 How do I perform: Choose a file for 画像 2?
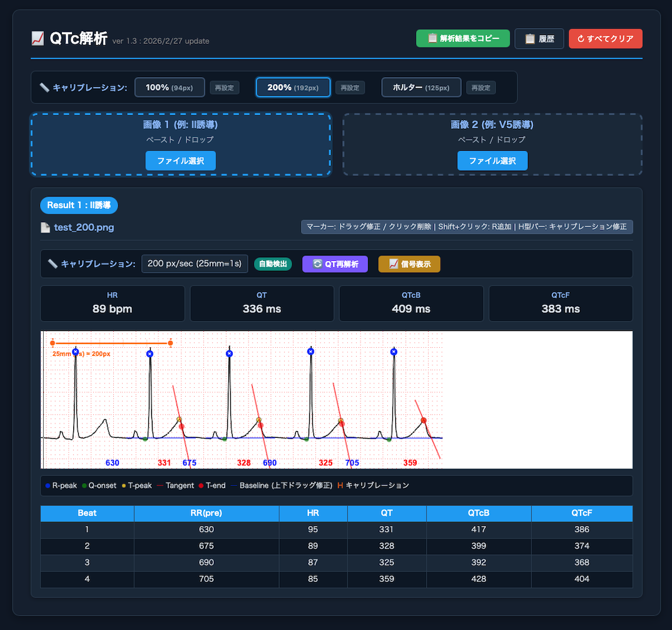coord(492,161)
